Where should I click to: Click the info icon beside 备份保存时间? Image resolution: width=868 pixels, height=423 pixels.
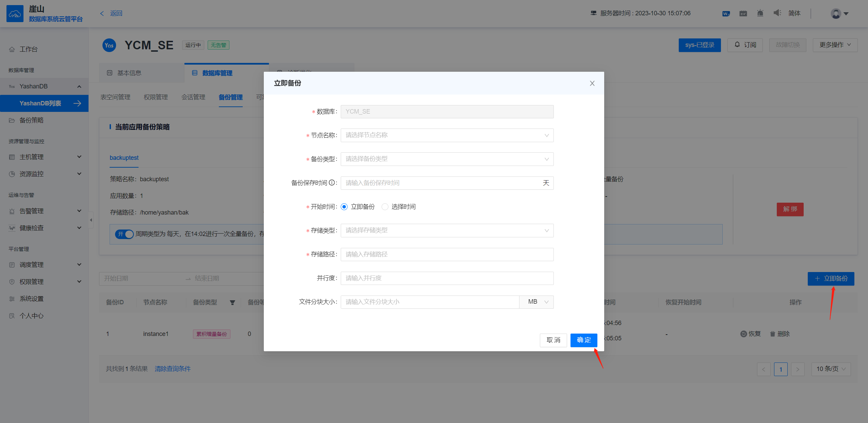332,183
